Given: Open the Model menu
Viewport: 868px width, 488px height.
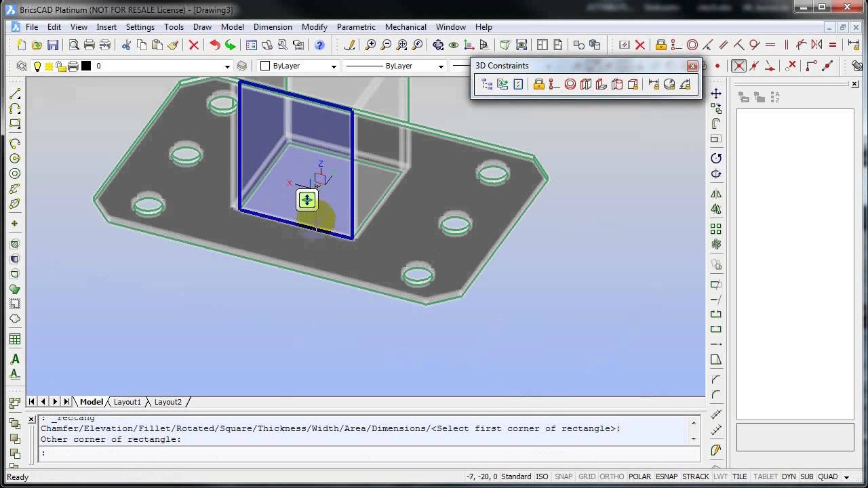Looking at the screenshot, I should [233, 27].
